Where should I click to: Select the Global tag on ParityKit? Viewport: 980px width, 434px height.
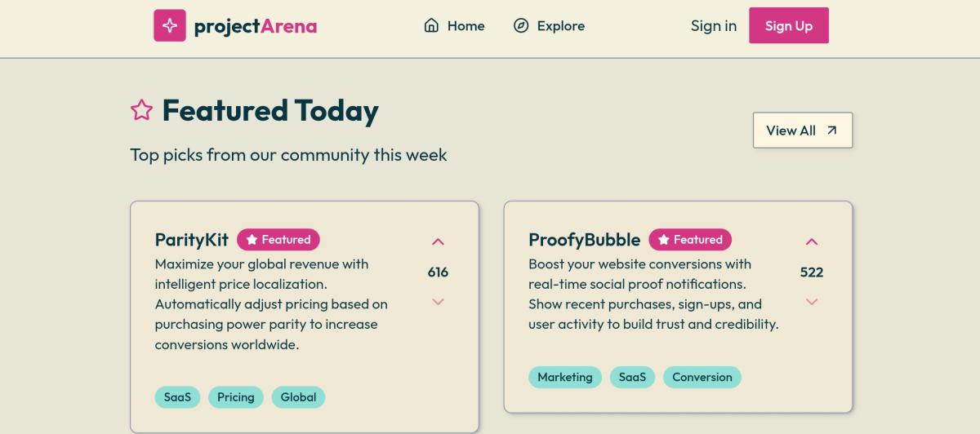(x=298, y=397)
